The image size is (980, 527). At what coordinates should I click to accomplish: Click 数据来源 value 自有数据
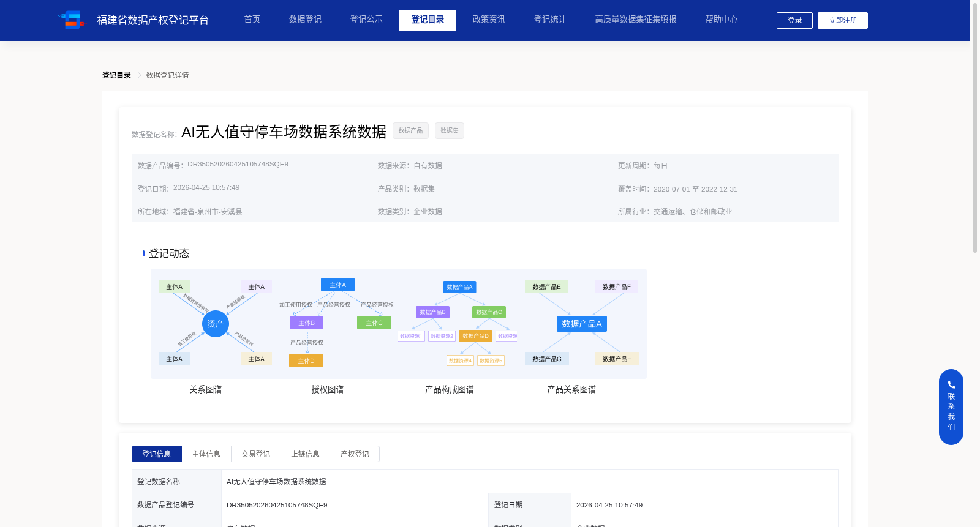click(x=428, y=166)
